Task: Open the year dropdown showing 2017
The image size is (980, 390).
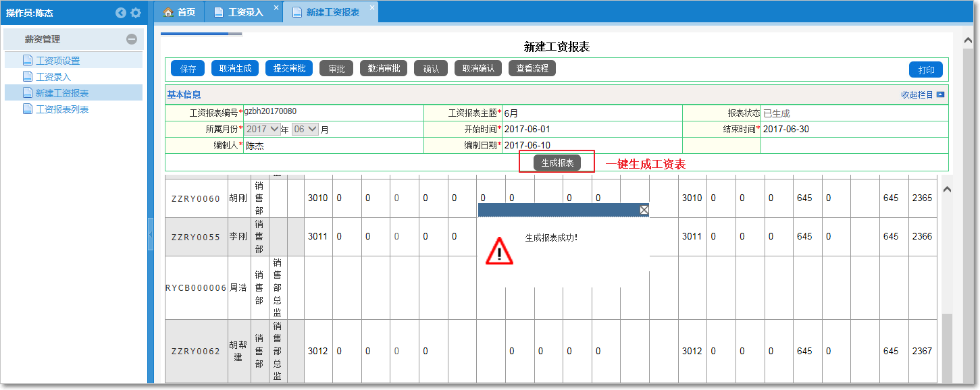Action: pos(263,128)
